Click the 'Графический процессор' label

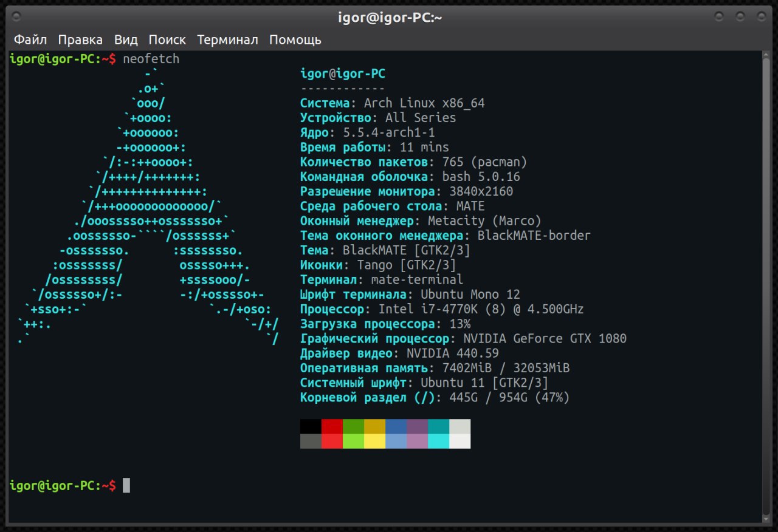point(374,338)
